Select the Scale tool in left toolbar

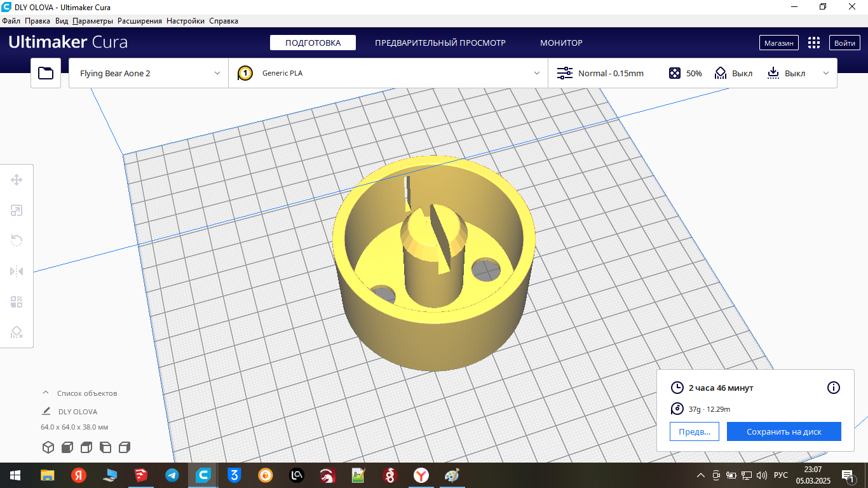click(x=17, y=210)
